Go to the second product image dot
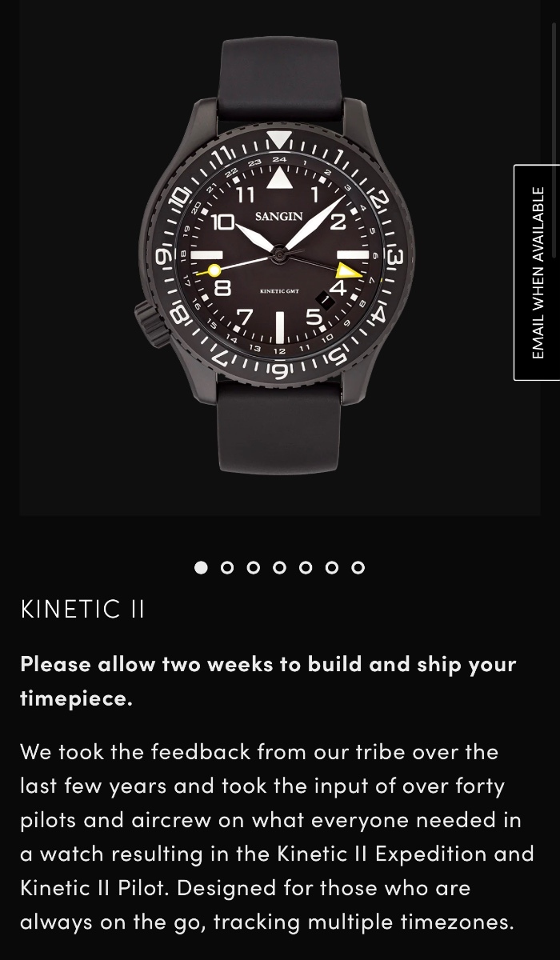 227,567
